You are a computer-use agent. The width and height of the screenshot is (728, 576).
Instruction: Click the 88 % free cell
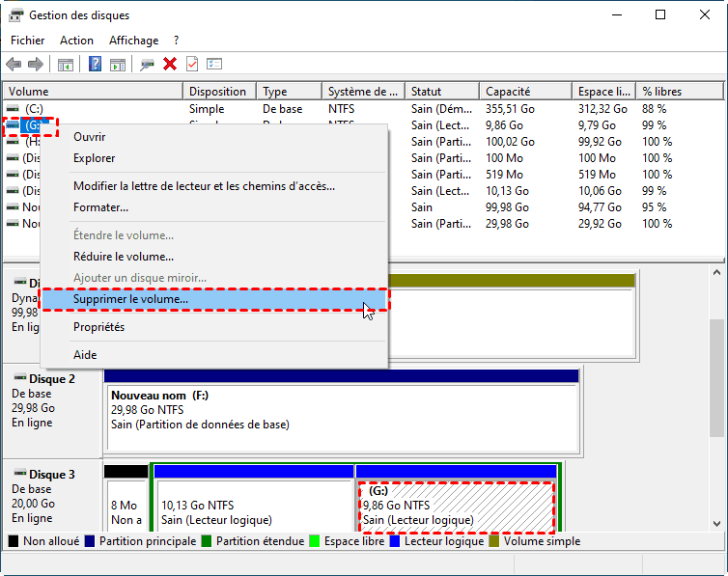tap(655, 109)
